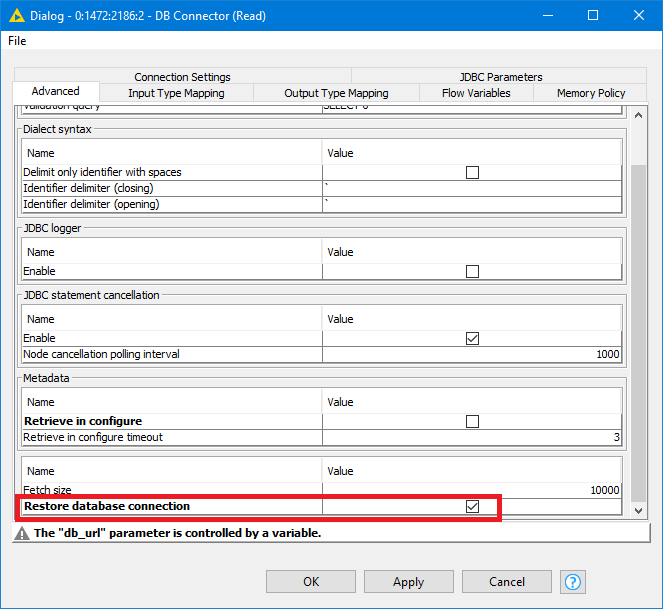Open the JDBC Parameters tab
Screen dimensions: 663x609
500,77
